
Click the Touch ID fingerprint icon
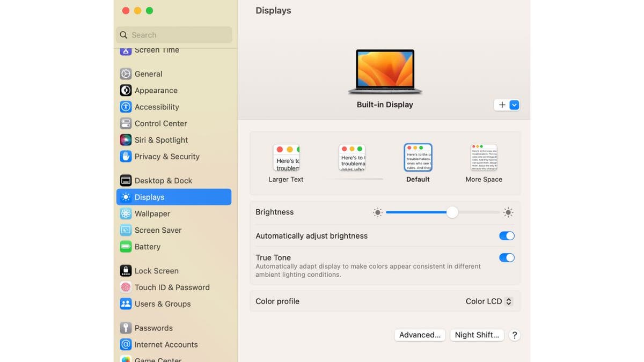[126, 287]
